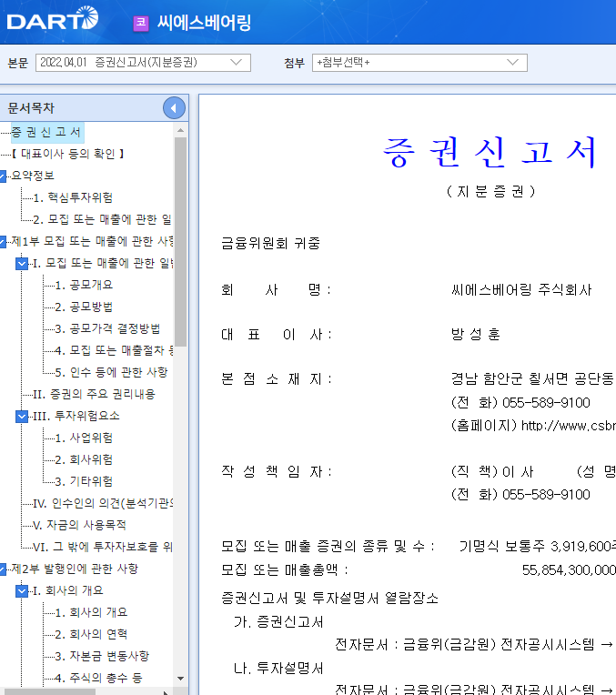Open 3. 기타위험 section
Viewport: 616px width, 695px height.
(84, 481)
